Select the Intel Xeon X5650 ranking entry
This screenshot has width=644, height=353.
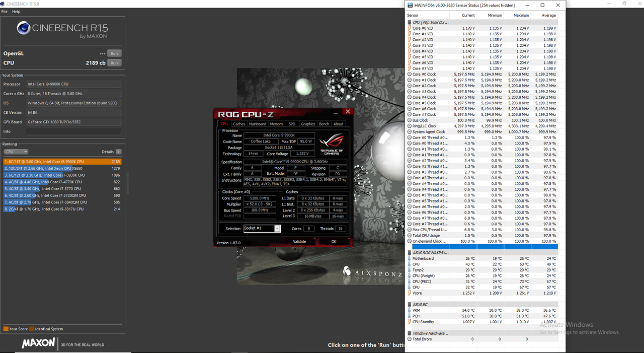coord(62,168)
